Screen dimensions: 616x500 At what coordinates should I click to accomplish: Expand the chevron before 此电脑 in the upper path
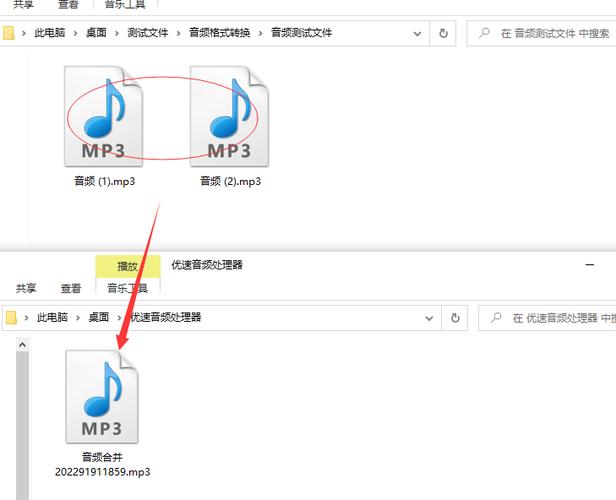(x=24, y=33)
